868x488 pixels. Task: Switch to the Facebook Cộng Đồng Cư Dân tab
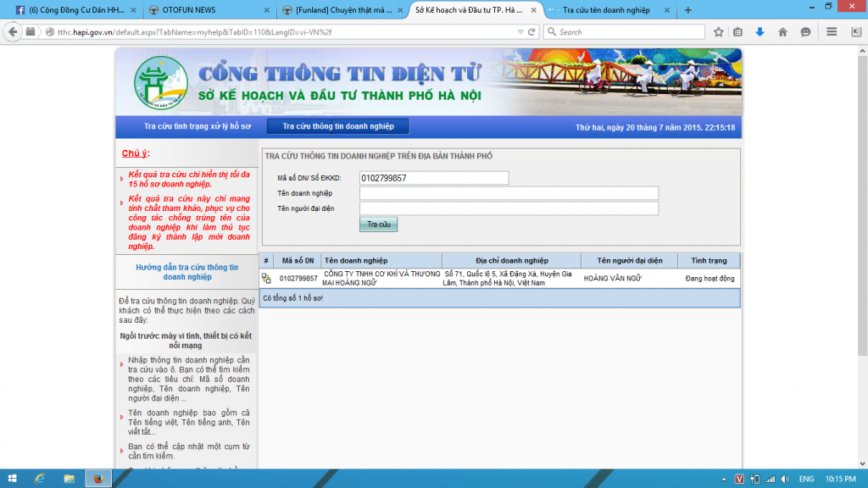point(75,10)
